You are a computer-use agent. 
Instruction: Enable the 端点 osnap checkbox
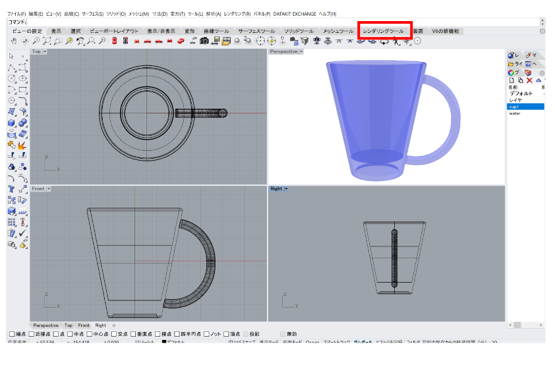tap(12, 334)
